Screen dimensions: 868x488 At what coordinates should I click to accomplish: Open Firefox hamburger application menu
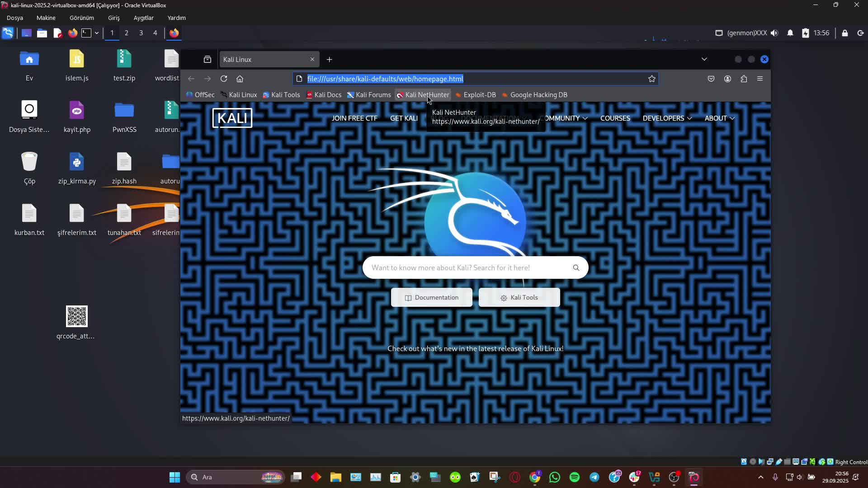[760, 79]
